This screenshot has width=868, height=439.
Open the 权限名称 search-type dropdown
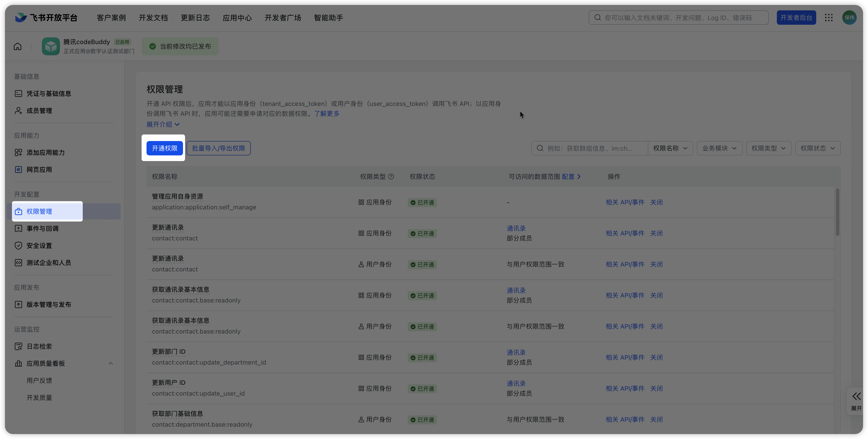click(670, 148)
